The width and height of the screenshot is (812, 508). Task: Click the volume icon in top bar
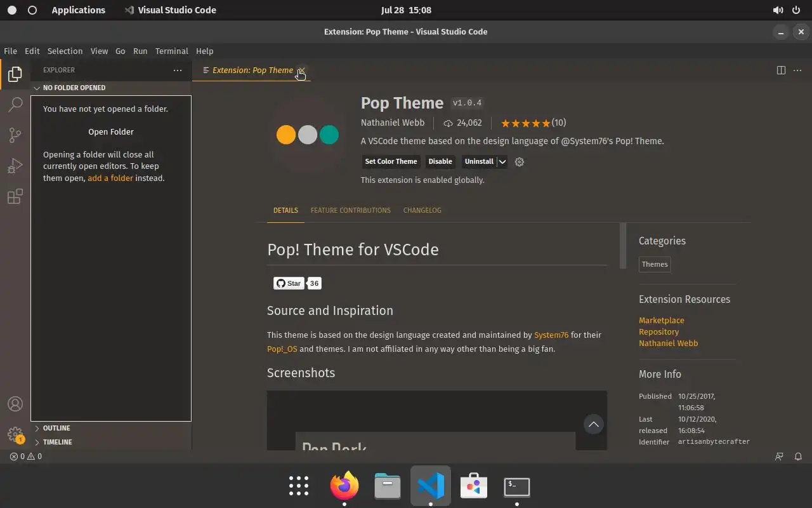tap(778, 10)
